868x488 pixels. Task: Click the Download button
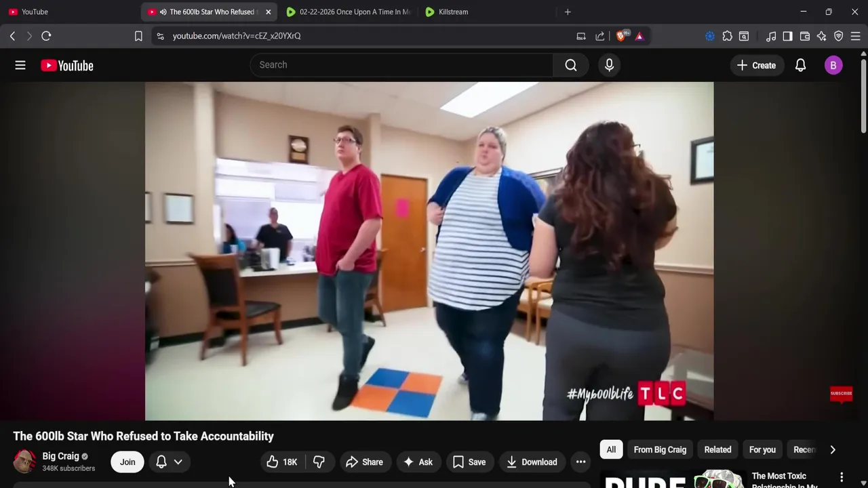[x=532, y=462]
